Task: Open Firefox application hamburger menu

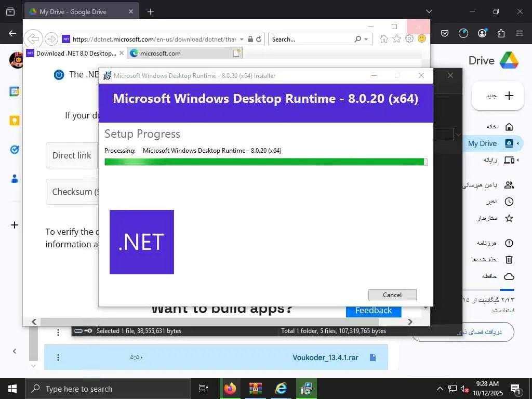Action: (x=520, y=33)
